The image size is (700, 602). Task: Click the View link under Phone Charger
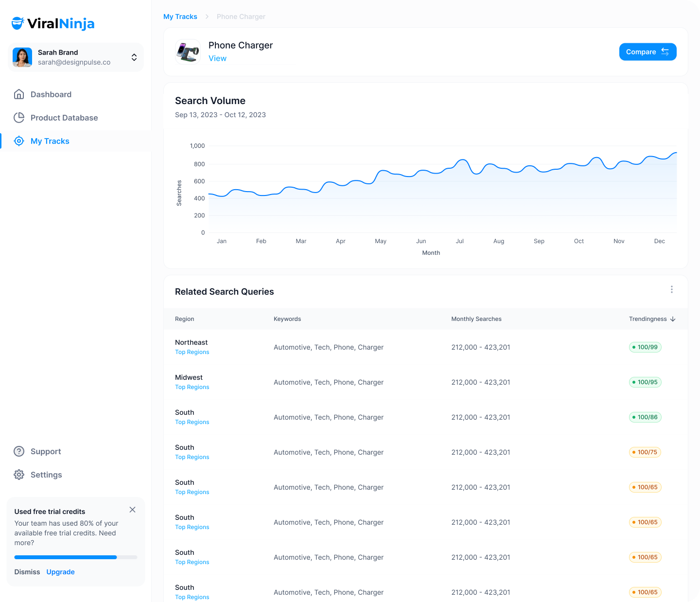(217, 58)
